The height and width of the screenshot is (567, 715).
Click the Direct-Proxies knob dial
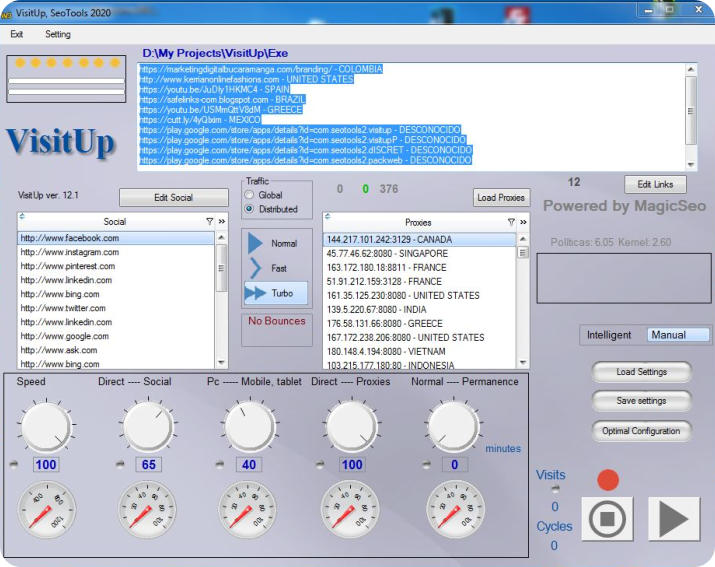(351, 427)
